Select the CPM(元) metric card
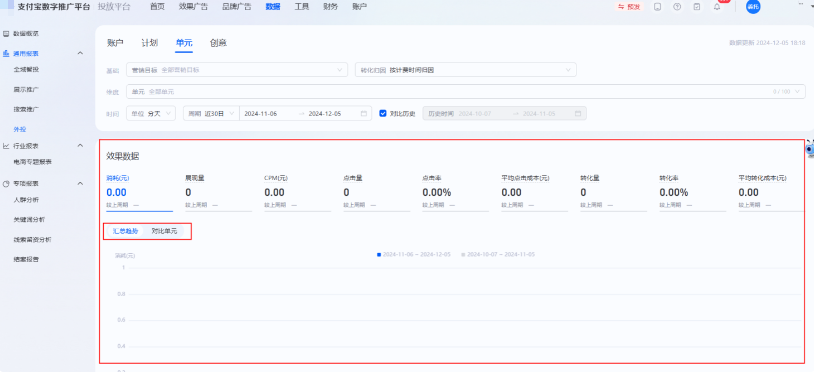Image resolution: width=814 pixels, height=373 pixels. point(297,194)
